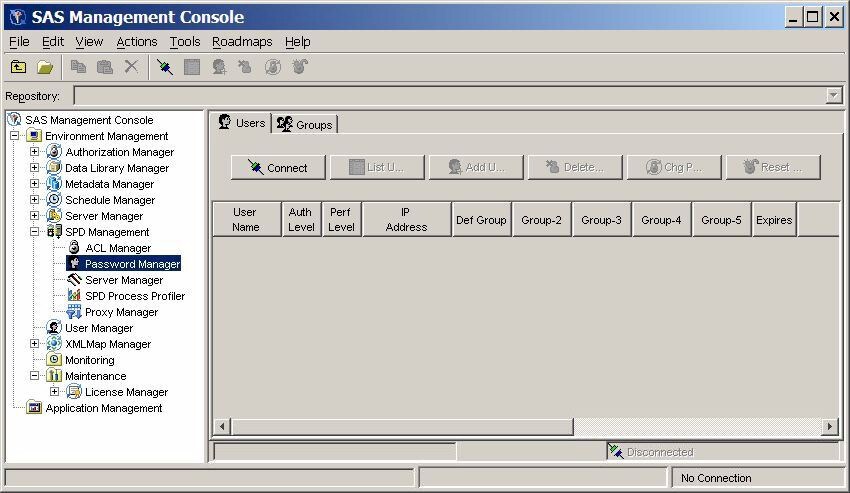Click the User Name column header

coord(245,220)
